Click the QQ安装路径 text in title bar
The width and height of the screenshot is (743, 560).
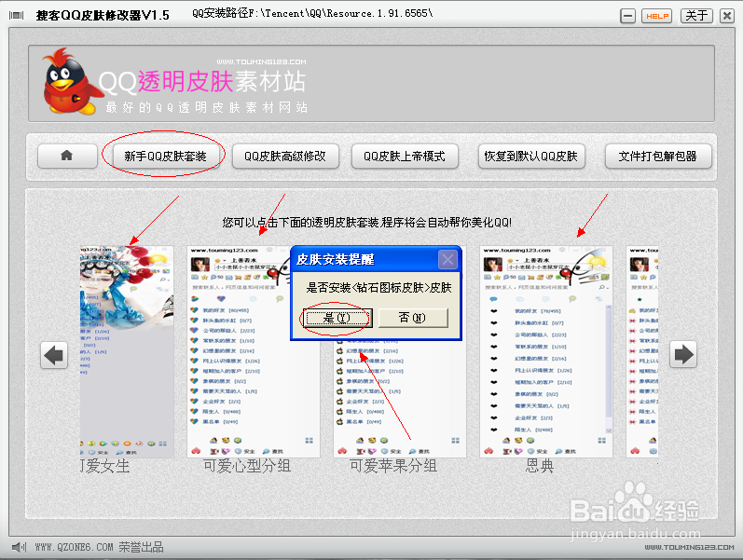[312, 13]
